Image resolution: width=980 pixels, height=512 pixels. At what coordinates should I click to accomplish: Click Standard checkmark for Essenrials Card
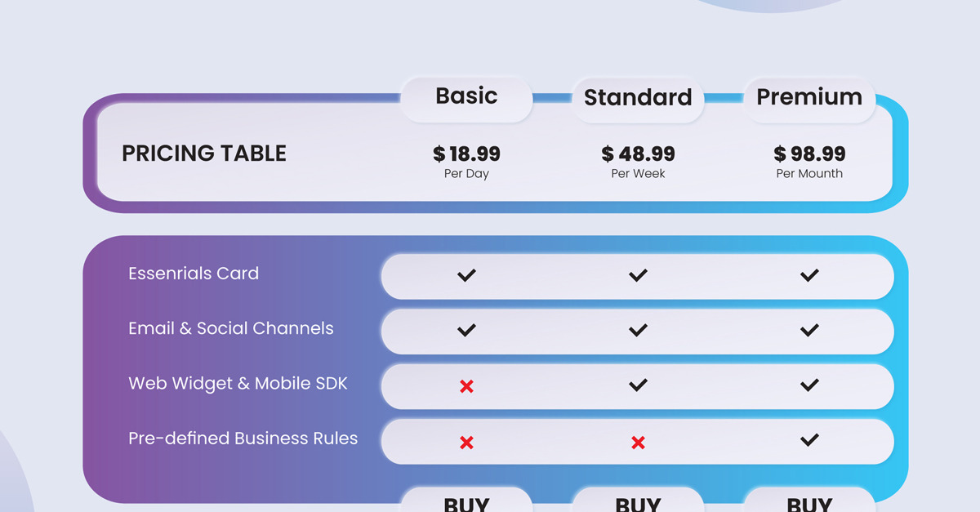(638, 275)
